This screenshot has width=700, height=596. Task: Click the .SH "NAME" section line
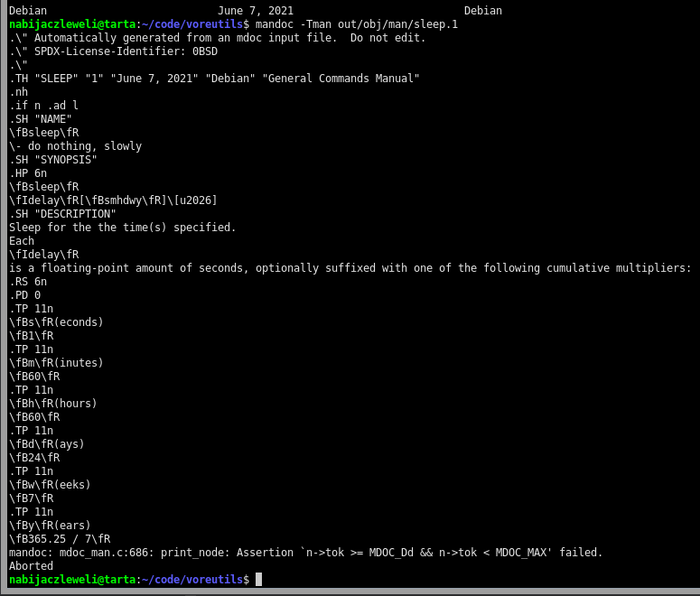[x=41, y=119]
